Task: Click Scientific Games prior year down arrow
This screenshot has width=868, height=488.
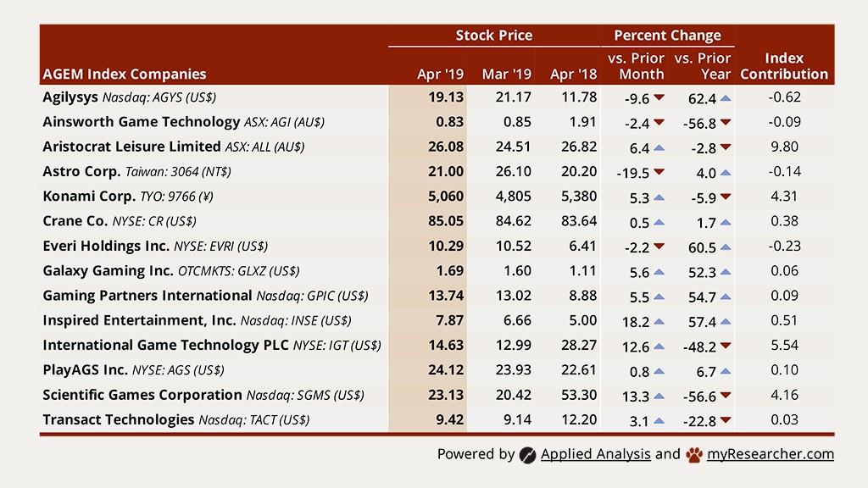Action: 726,396
